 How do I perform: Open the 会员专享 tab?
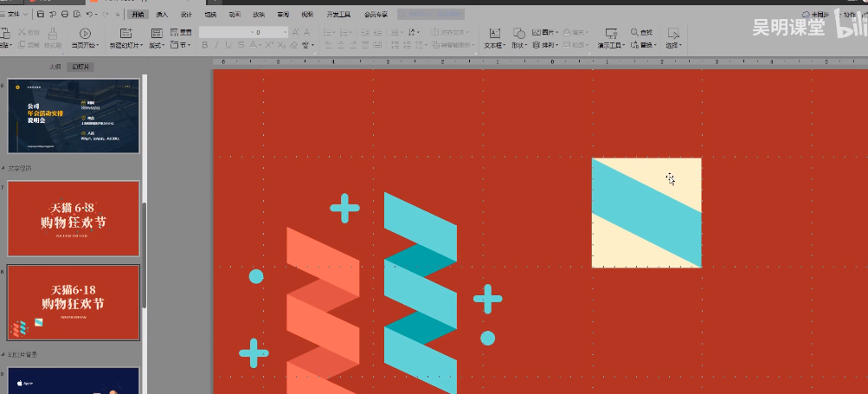point(376,15)
